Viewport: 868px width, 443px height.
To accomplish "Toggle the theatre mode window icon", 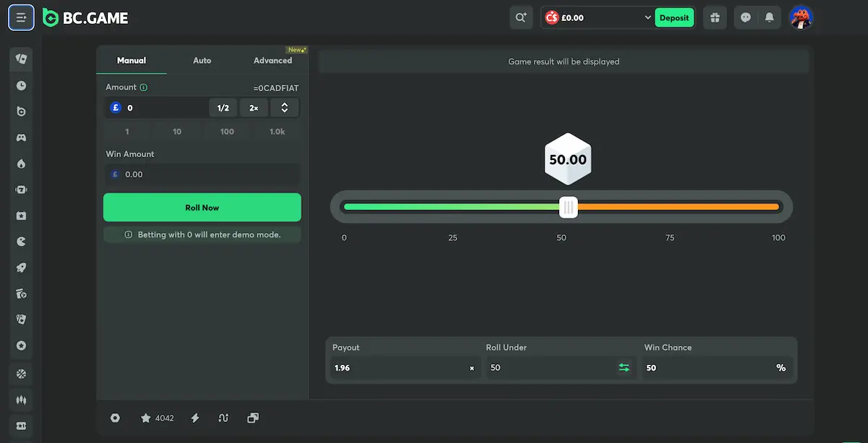I will 252,418.
